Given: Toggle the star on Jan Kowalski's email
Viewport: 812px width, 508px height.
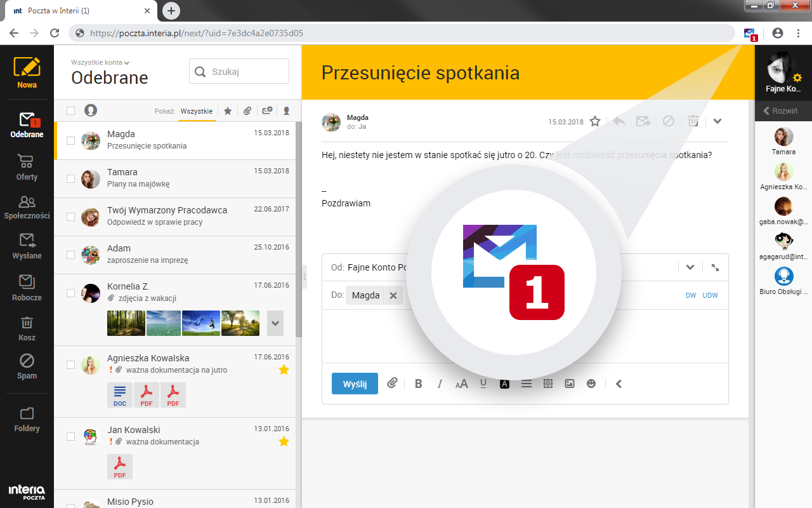Looking at the screenshot, I should click(284, 441).
